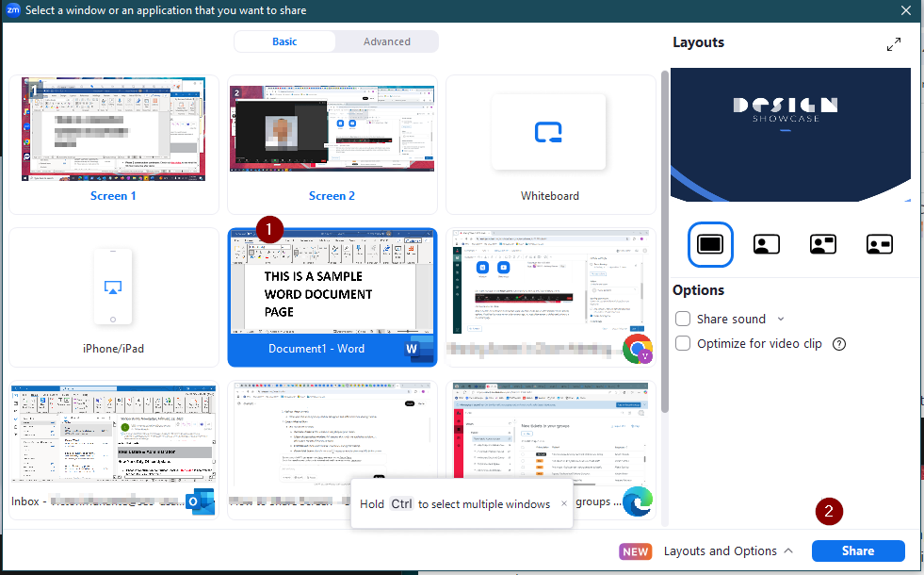Click the blue Share button
The width and height of the screenshot is (924, 575).
[858, 551]
